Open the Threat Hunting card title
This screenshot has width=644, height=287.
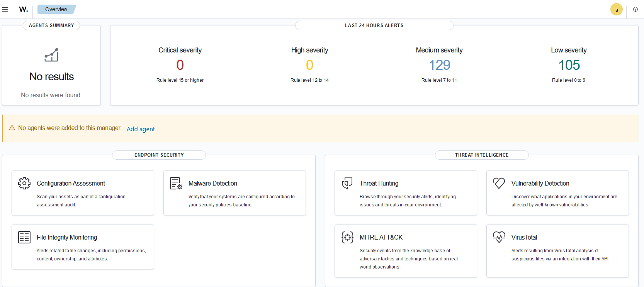click(x=379, y=183)
